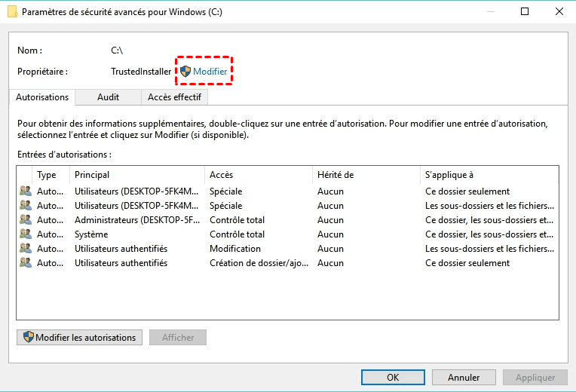Click the shield icon beside the owner Modifier link
This screenshot has height=392, width=576.
pos(185,72)
